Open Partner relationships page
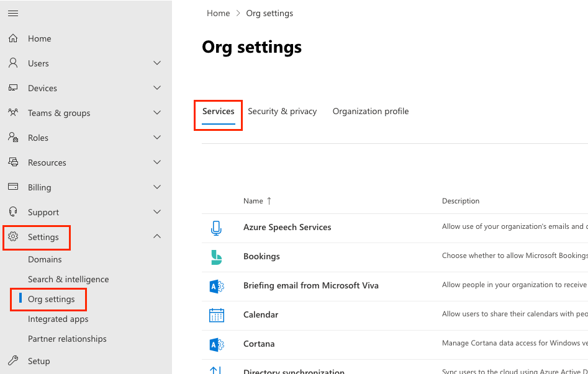 [67, 339]
